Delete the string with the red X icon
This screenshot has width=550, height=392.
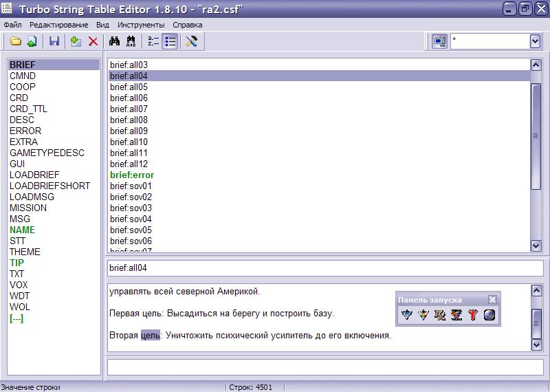coord(93,41)
